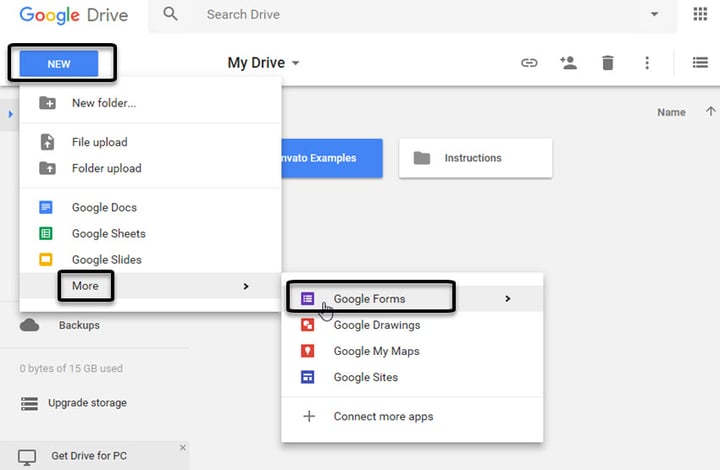The height and width of the screenshot is (470, 720).
Task: Click the Name sort column header
Action: click(x=671, y=112)
